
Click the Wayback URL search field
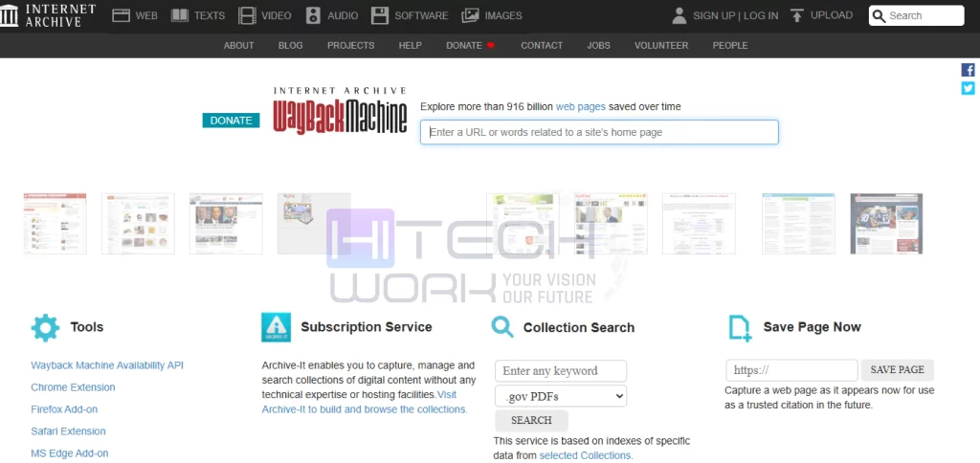[x=599, y=132]
